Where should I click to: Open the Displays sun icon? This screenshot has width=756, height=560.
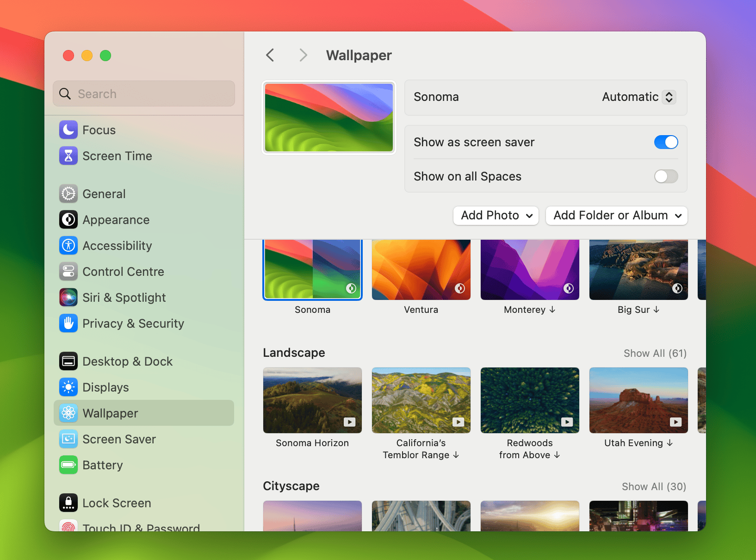(68, 387)
